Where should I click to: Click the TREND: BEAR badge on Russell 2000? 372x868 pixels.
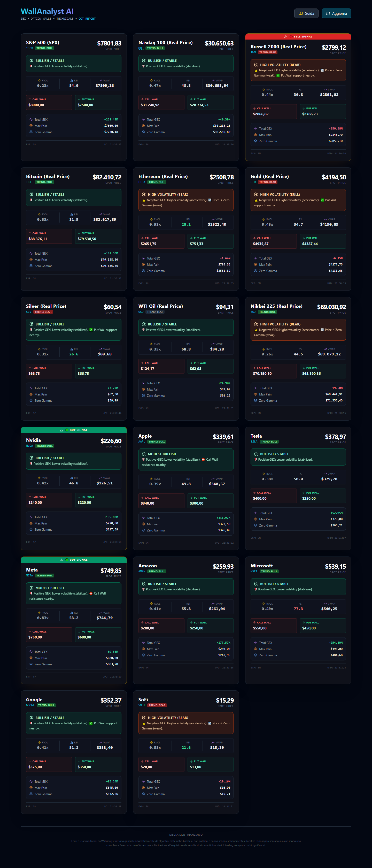[x=268, y=52]
